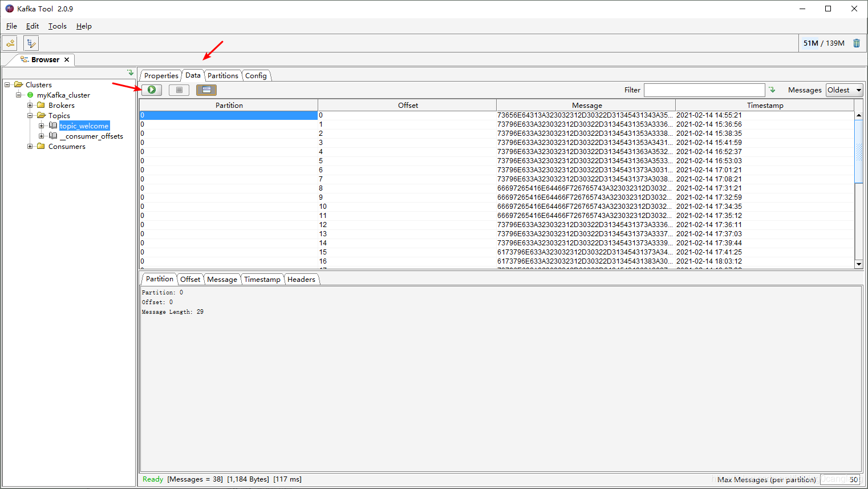Click the message viewer format icon
The image size is (868, 489).
(206, 90)
